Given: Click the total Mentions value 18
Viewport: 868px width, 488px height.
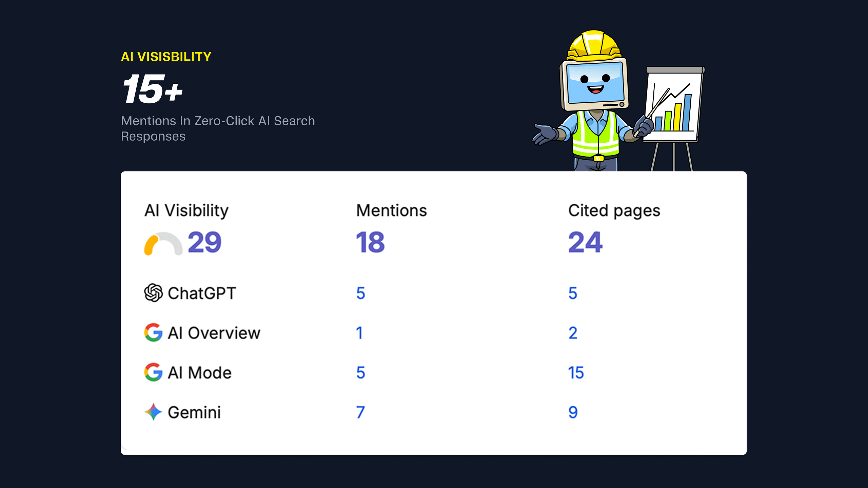Looking at the screenshot, I should pyautogui.click(x=370, y=242).
